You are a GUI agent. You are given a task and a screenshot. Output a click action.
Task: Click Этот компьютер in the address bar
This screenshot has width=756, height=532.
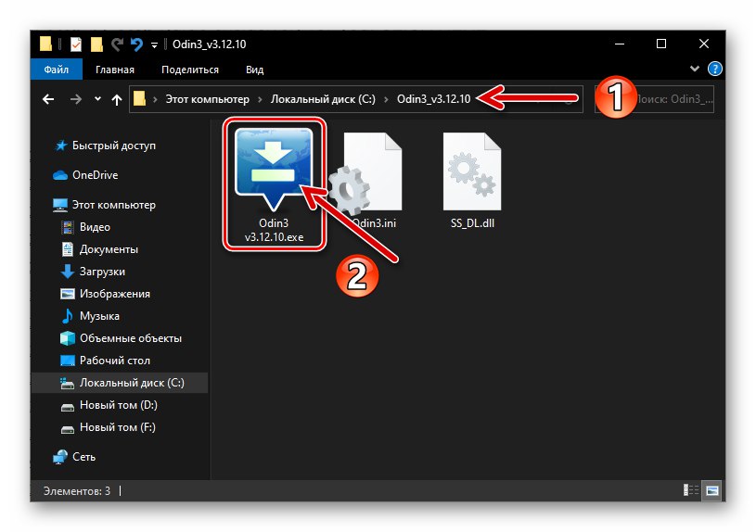click(208, 99)
